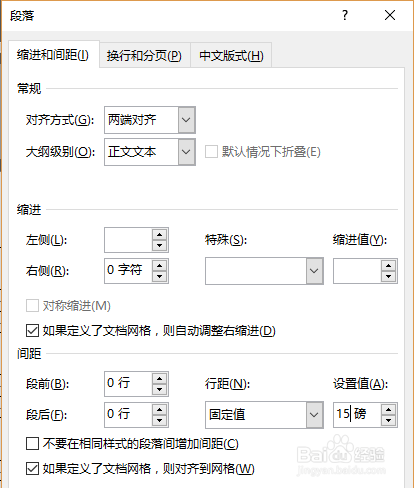Close the 段落 dialog
The image size is (414, 488).
(x=390, y=15)
